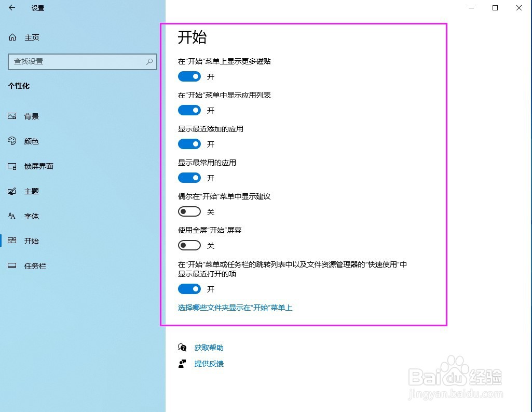The width and height of the screenshot is (532, 412).
Task: Go to 主页 home
Action: pyautogui.click(x=32, y=37)
